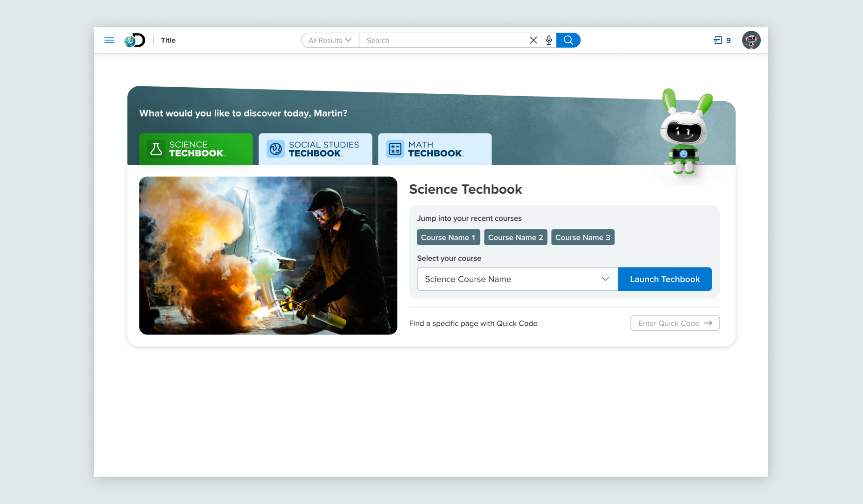The image size is (863, 504).
Task: Switch to the Social Studies Techbook tab label
Action: [x=324, y=149]
